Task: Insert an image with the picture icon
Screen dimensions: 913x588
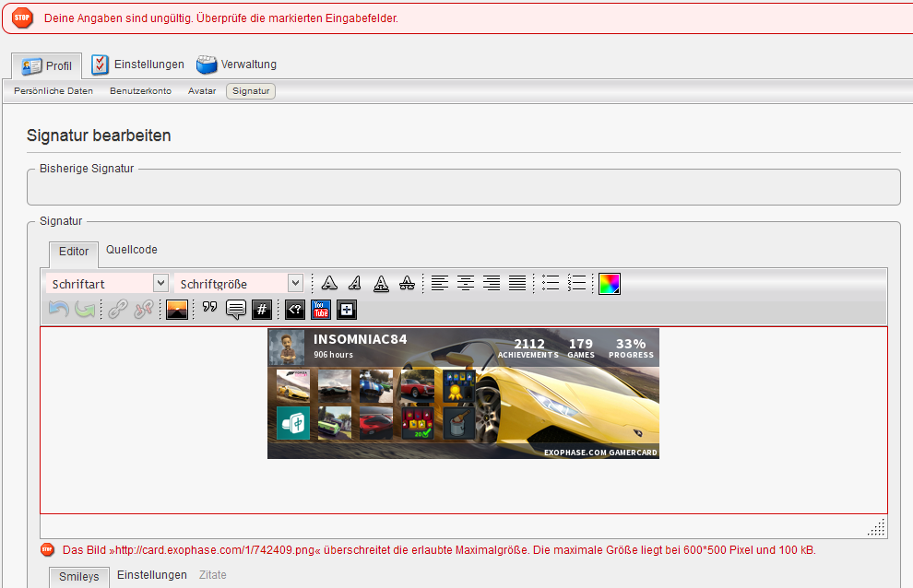Action: coord(177,310)
